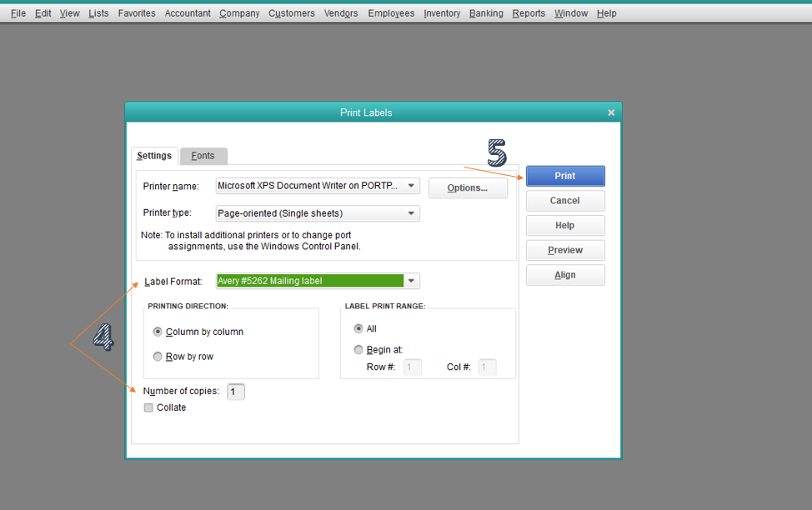Enable the Collate checkbox
The width and height of the screenshot is (812, 510).
(x=148, y=408)
